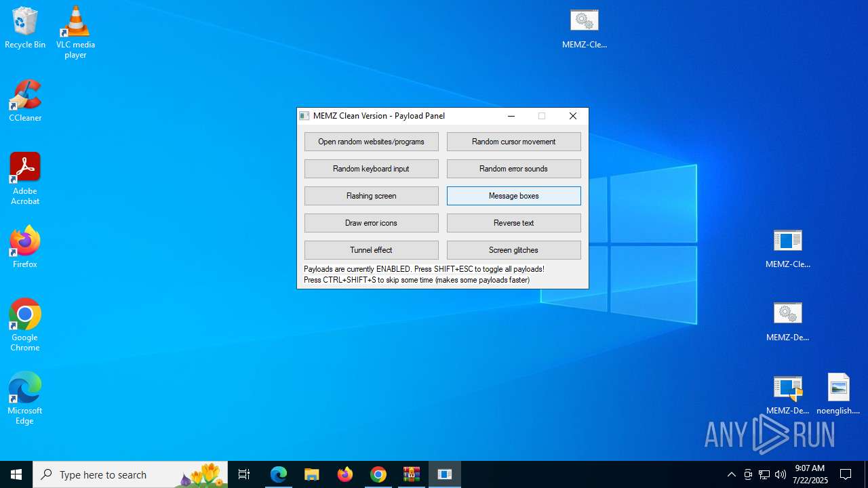Open the Recycle Bin desktop icon
Viewport: 868px width, 488px height.
click(x=25, y=28)
